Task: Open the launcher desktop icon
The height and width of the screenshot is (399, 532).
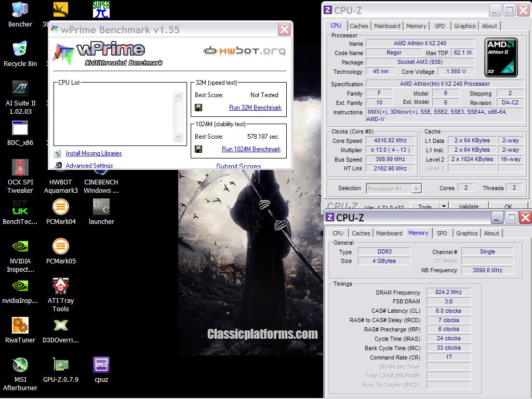Action: coord(101,212)
